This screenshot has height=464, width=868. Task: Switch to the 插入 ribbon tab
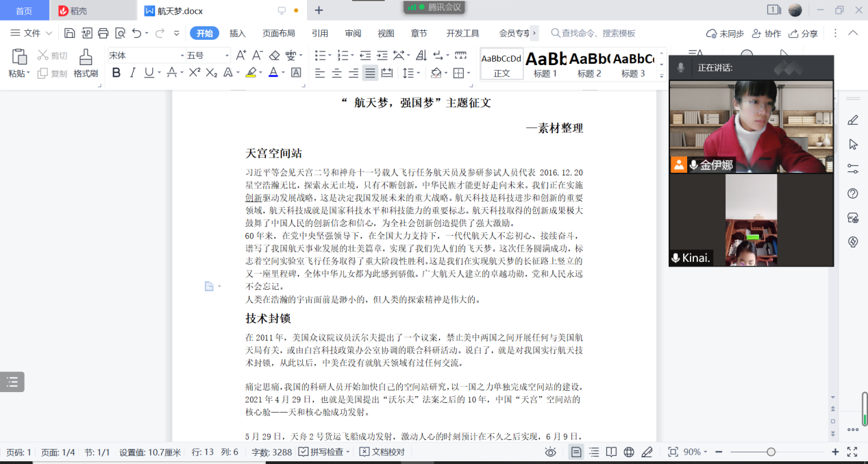point(238,33)
